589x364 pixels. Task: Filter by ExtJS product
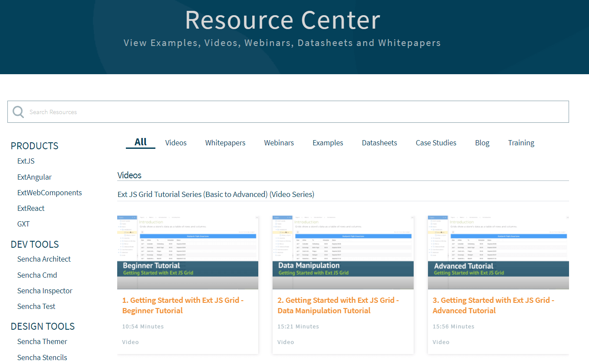(26, 161)
